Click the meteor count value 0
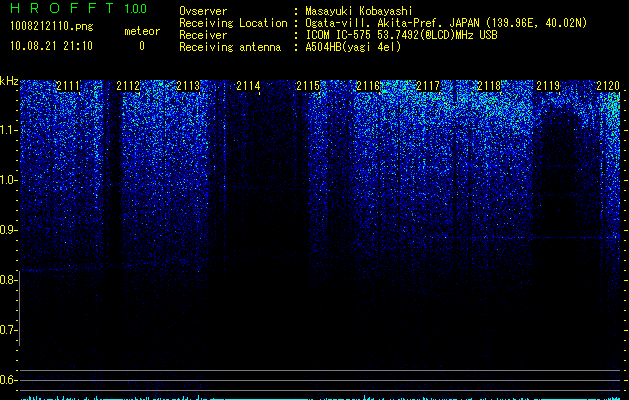The width and height of the screenshot is (629, 400). coord(142,46)
